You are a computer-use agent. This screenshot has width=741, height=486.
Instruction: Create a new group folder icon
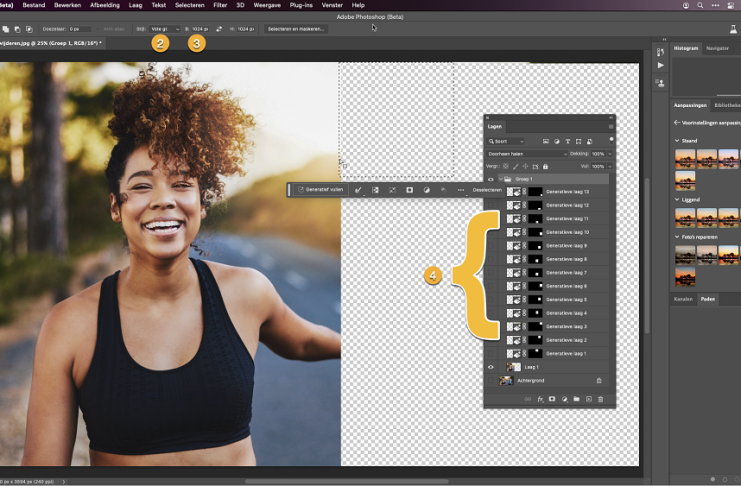576,399
